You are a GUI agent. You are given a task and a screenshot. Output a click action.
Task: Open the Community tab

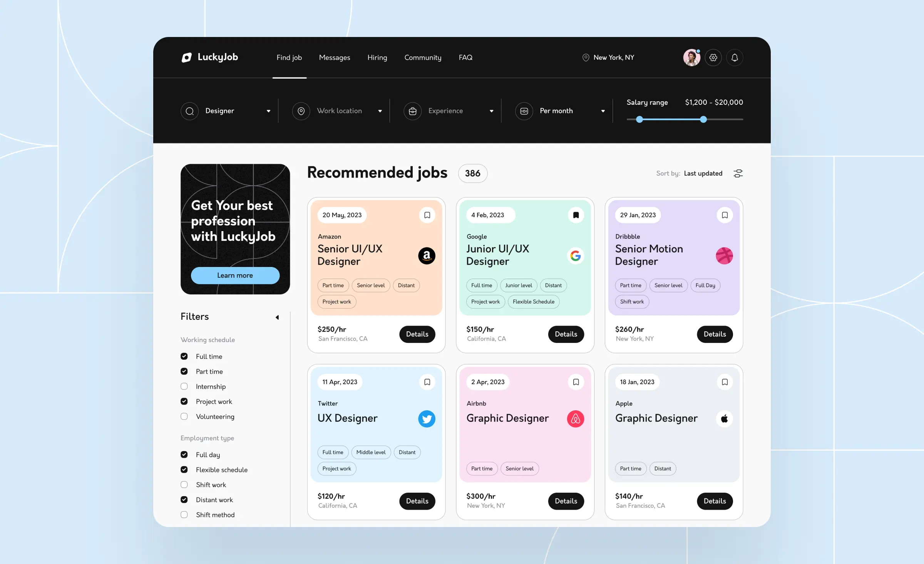[423, 57]
